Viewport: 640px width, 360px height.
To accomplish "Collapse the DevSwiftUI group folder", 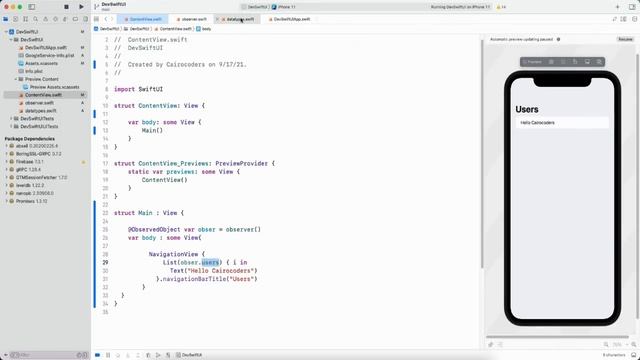I will point(11,40).
